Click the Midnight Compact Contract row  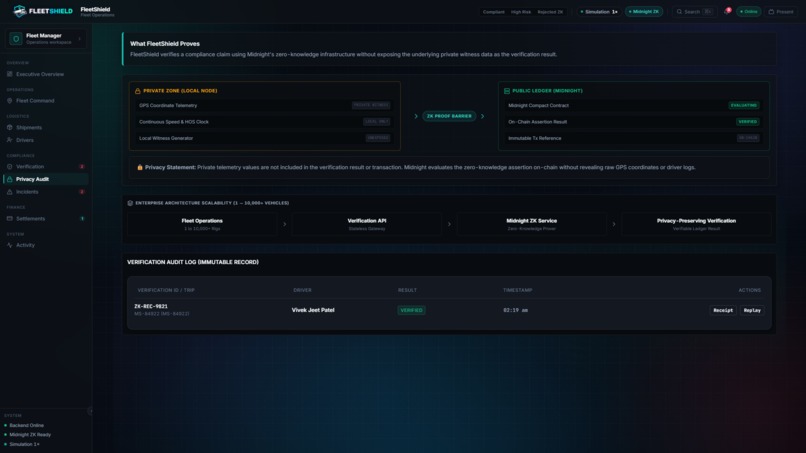coord(634,105)
